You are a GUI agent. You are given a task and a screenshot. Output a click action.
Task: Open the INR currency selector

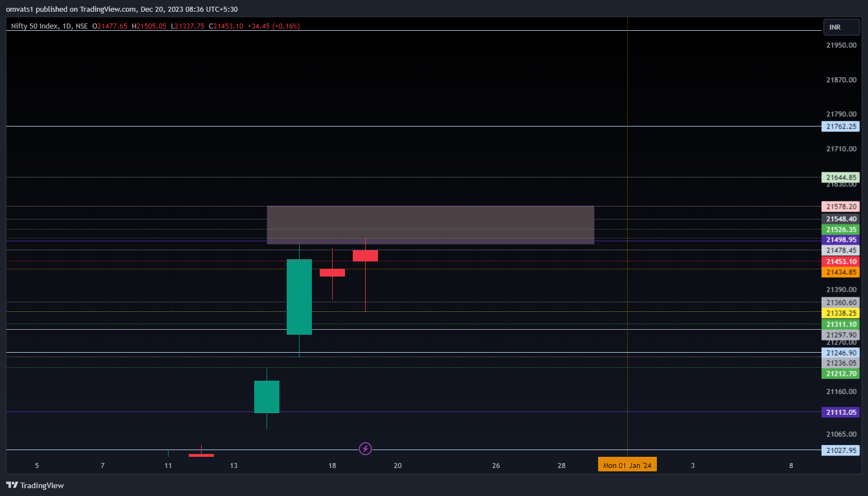click(841, 27)
